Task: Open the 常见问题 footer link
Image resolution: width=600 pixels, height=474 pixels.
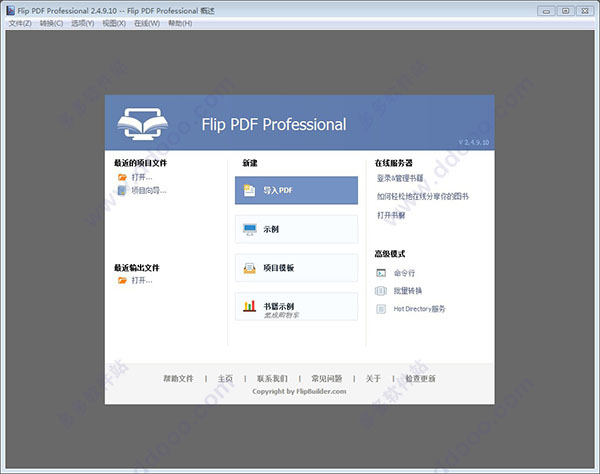Action: click(x=326, y=378)
